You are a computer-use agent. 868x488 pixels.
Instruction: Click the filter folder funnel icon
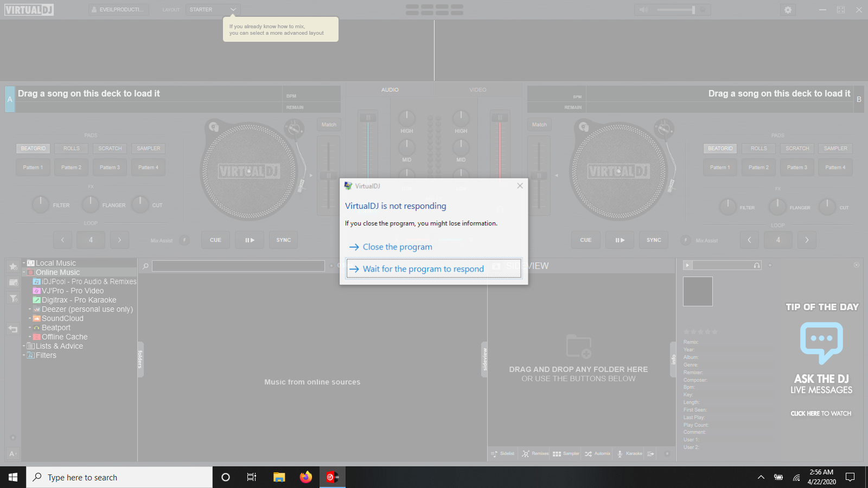[x=13, y=299]
